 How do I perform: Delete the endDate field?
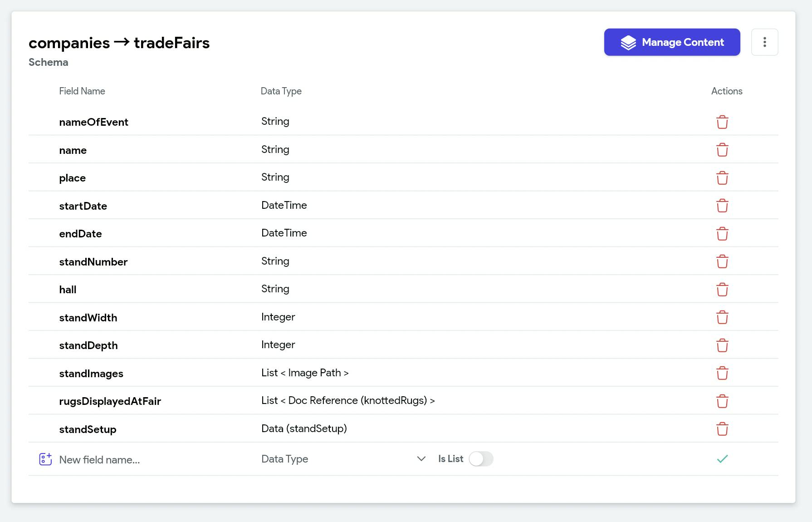pyautogui.click(x=722, y=234)
